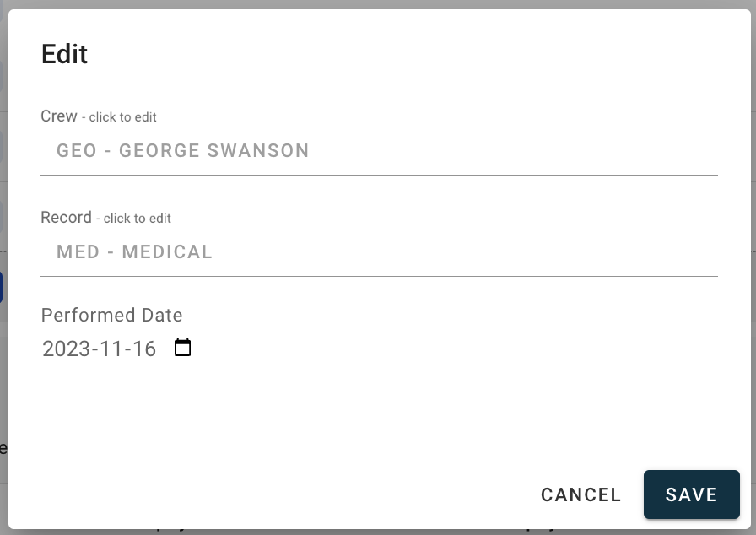Click the 'click to edit' hint beside Record
Viewport: 756px width, 535px height.
click(138, 219)
